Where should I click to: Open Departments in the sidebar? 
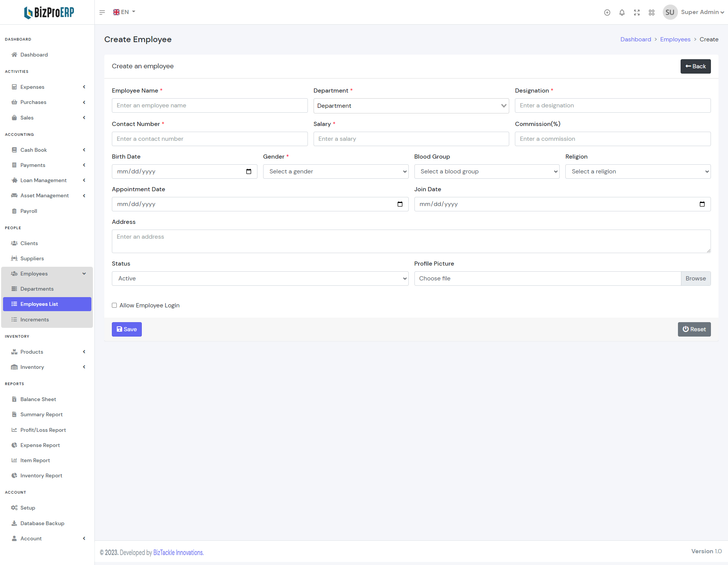(x=37, y=289)
